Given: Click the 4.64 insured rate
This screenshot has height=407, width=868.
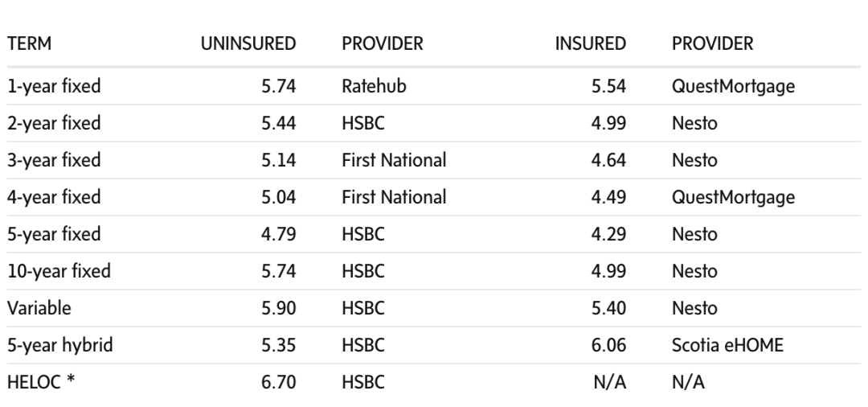Looking at the screenshot, I should coord(608,160).
